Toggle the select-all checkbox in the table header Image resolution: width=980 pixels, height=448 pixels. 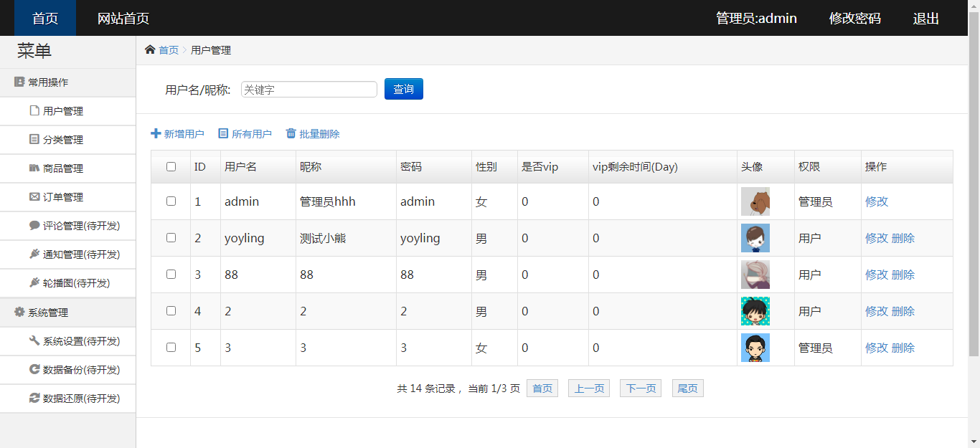171,166
